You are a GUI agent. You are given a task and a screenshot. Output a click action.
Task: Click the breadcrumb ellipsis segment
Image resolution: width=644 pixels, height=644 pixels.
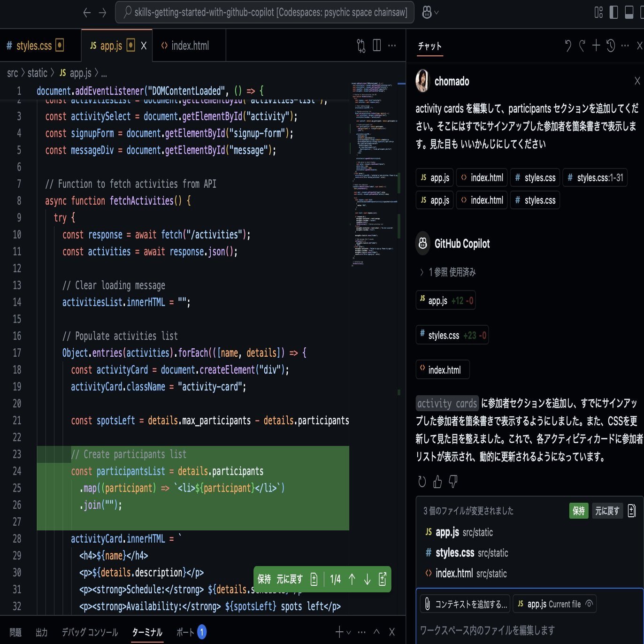pyautogui.click(x=104, y=73)
